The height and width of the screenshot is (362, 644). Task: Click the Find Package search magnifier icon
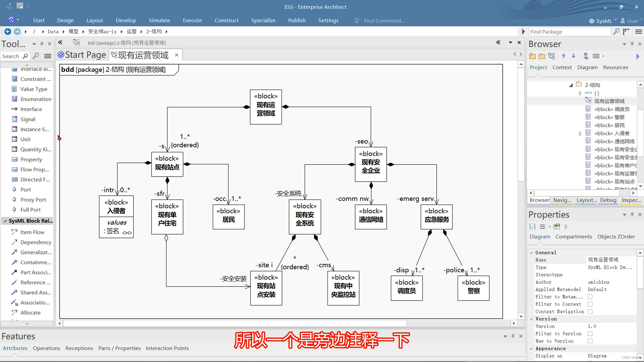616,32
